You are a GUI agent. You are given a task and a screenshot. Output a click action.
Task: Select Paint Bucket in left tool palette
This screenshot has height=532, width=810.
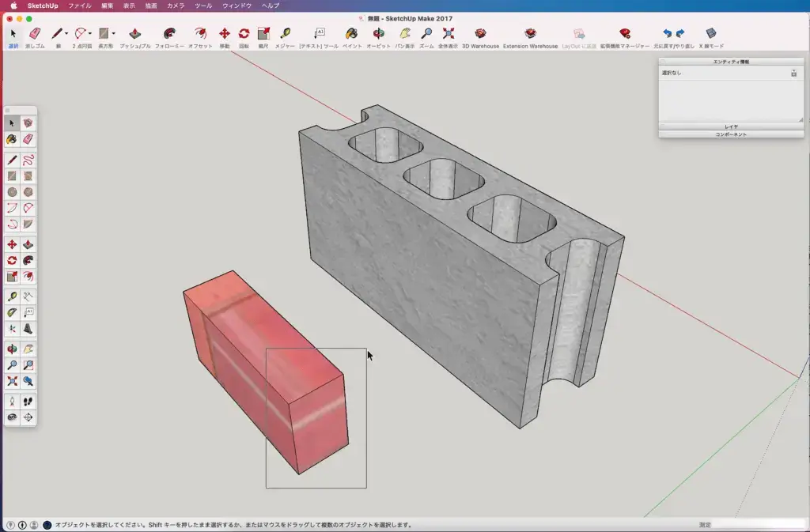click(11, 139)
